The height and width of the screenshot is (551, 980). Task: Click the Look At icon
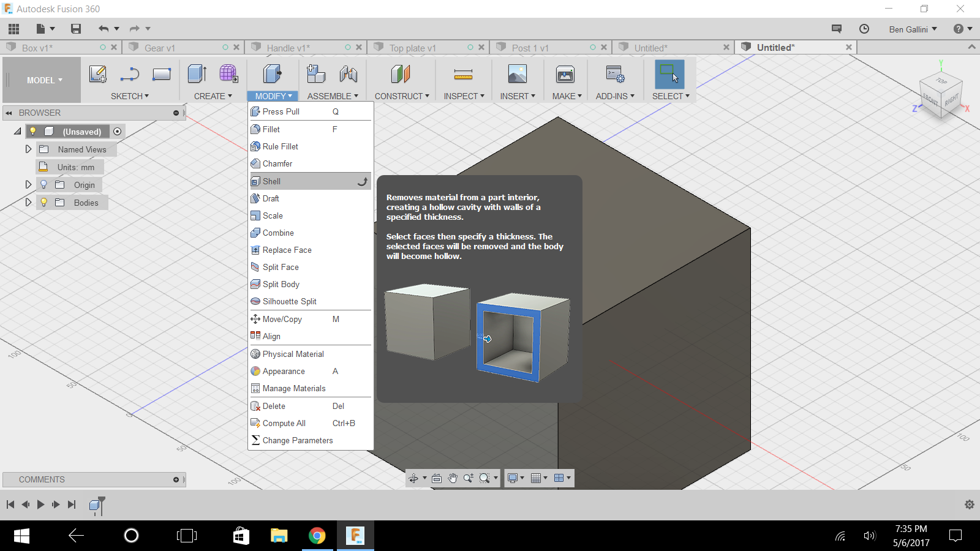pyautogui.click(x=437, y=478)
